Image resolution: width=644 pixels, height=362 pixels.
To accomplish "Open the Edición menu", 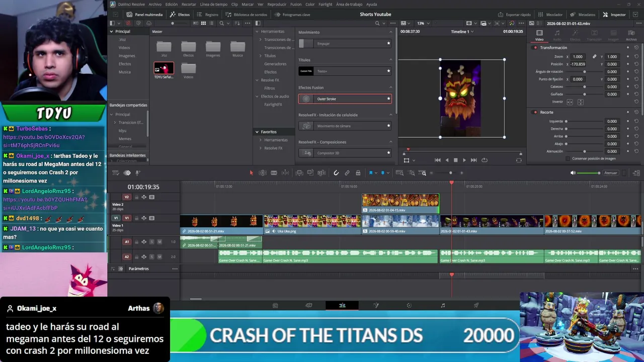I will coord(172,5).
